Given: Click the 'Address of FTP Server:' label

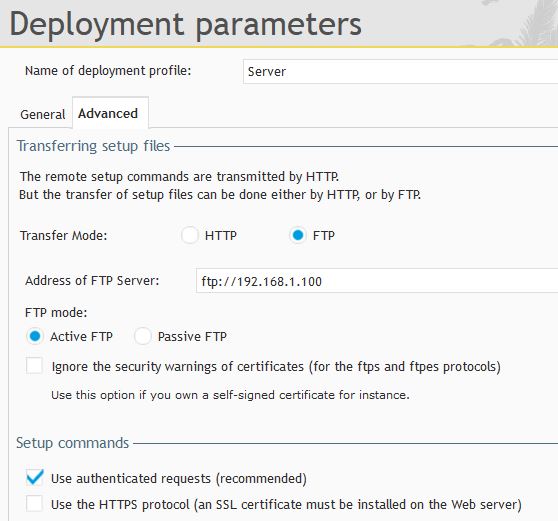Looking at the screenshot, I should [92, 281].
